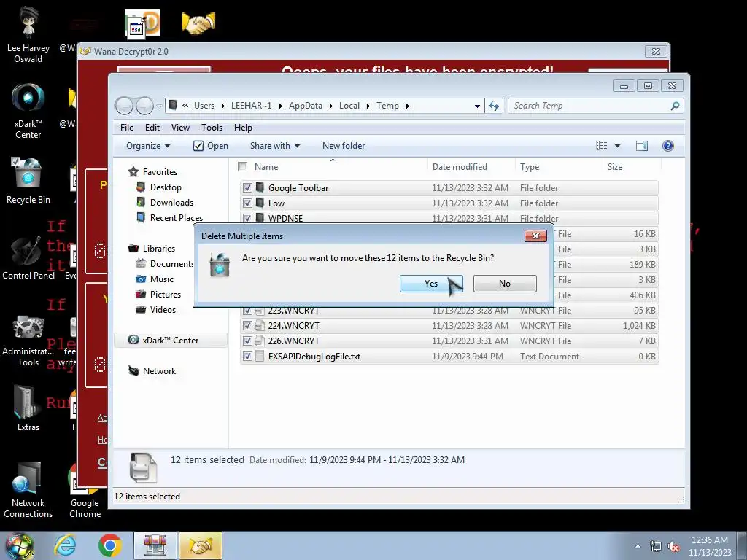Uncheck the WPDNSE folder checkbox

(x=247, y=218)
